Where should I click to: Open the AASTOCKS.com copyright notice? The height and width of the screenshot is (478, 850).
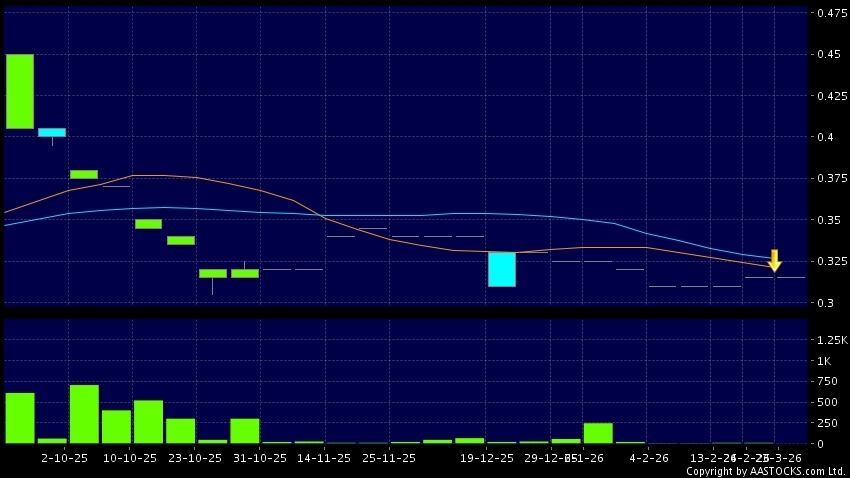tap(765, 471)
